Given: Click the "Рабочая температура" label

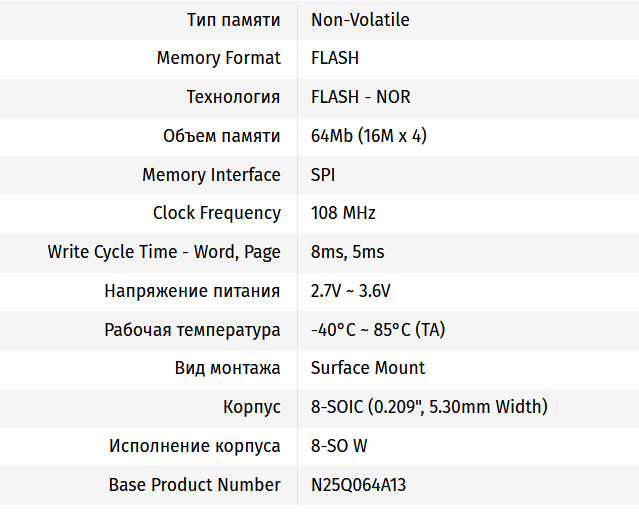Looking at the screenshot, I should click(x=192, y=330).
